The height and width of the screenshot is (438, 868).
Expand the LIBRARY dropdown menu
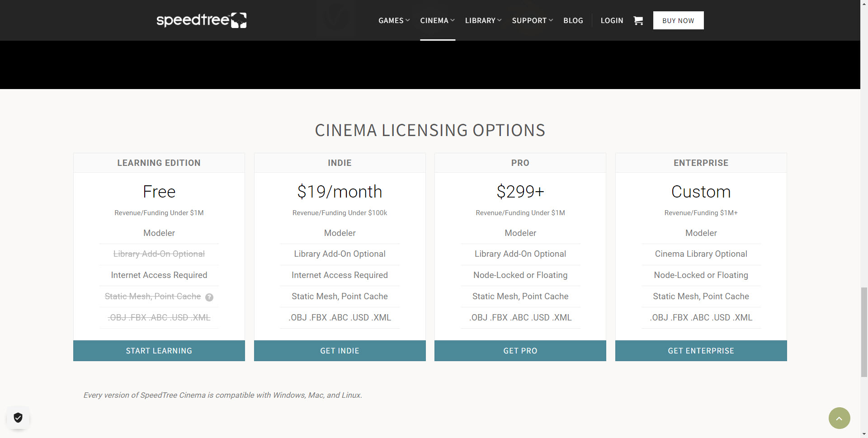(x=483, y=20)
